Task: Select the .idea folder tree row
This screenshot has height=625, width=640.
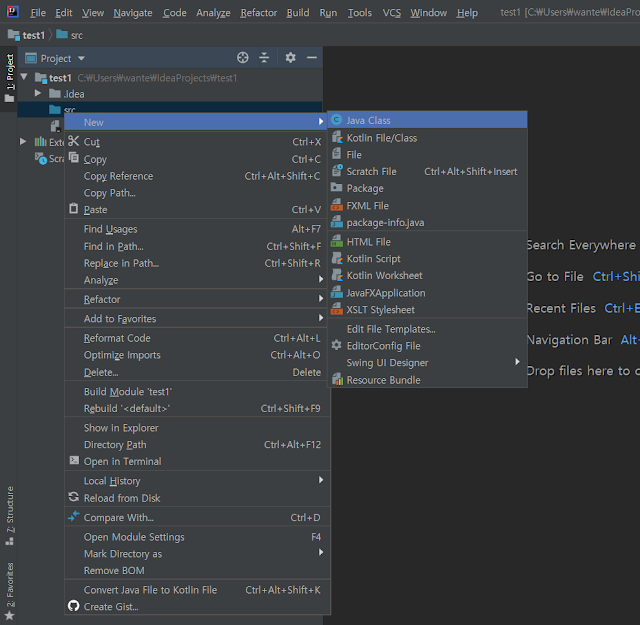Action: 170,94
